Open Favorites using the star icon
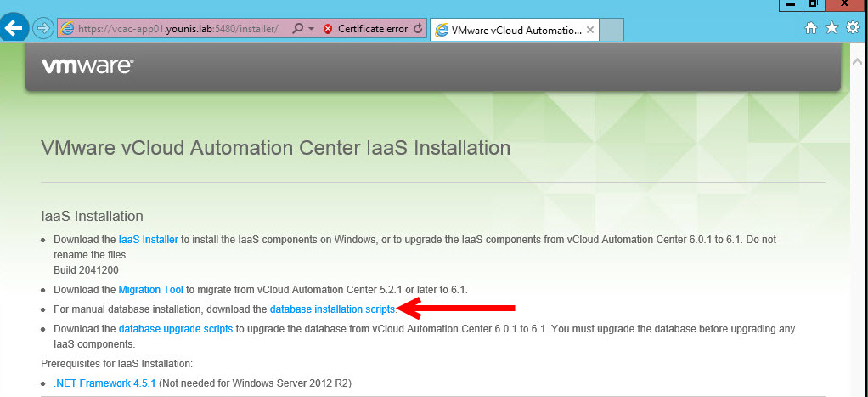Viewport: 868px width, 397px height. pyautogui.click(x=831, y=28)
